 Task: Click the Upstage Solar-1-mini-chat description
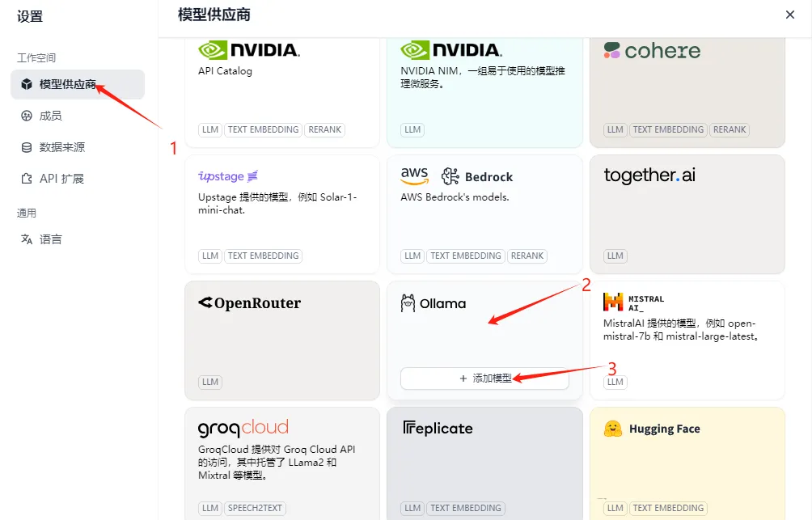(277, 204)
